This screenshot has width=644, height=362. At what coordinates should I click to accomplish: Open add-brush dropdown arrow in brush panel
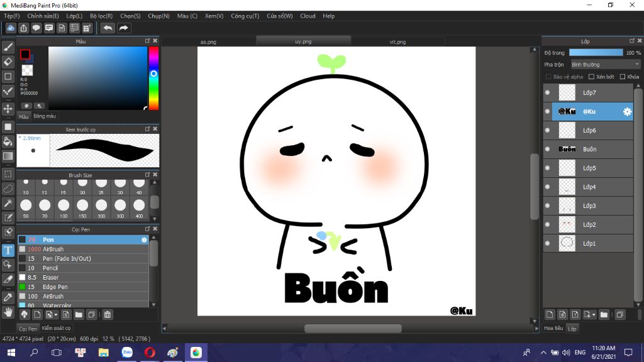(56, 315)
